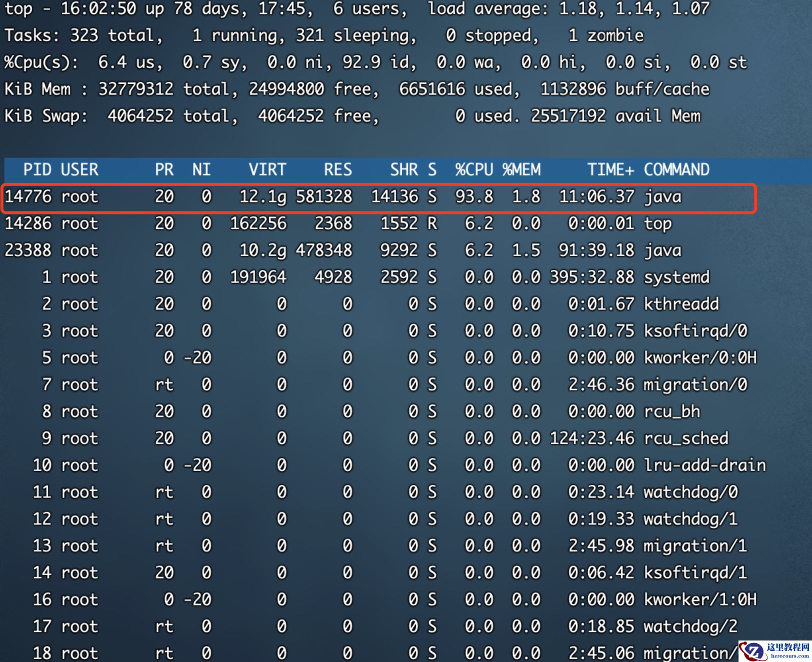Screen dimensions: 812x662
Task: Click the '%Cpu(s):' label
Action: click(x=41, y=62)
